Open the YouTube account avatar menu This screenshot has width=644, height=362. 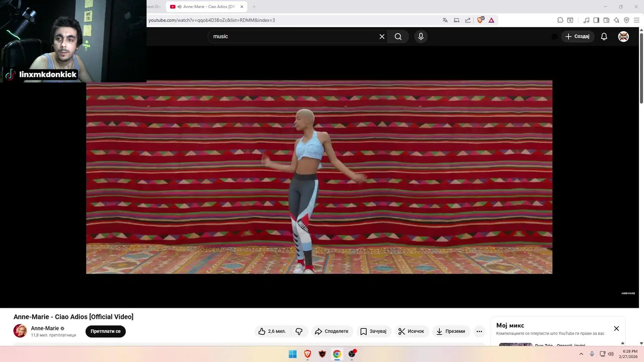click(x=623, y=36)
